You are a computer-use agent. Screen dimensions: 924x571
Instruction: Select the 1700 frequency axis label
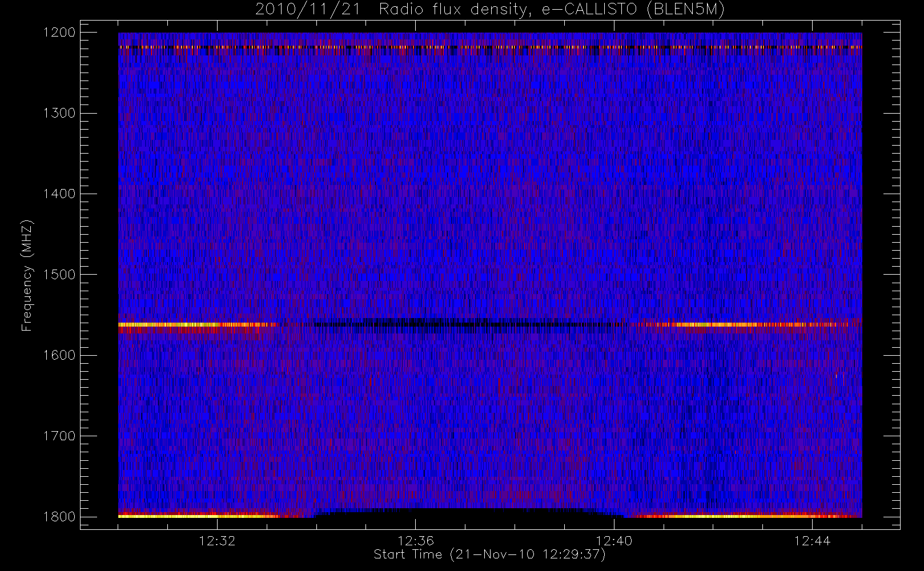[x=59, y=436]
